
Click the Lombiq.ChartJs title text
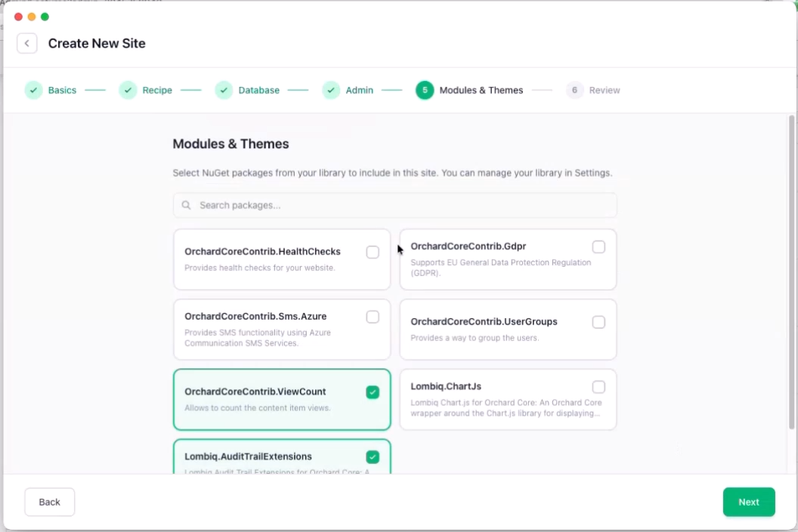446,386
